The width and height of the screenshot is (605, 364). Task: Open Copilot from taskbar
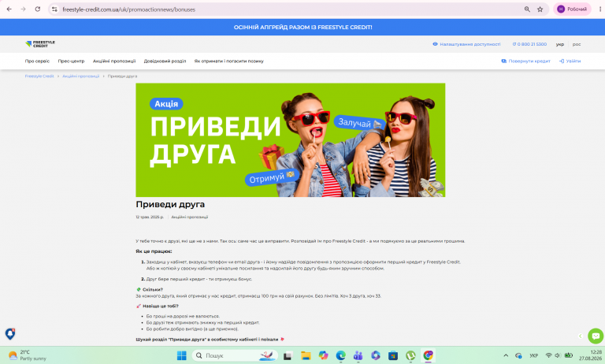pyautogui.click(x=323, y=355)
